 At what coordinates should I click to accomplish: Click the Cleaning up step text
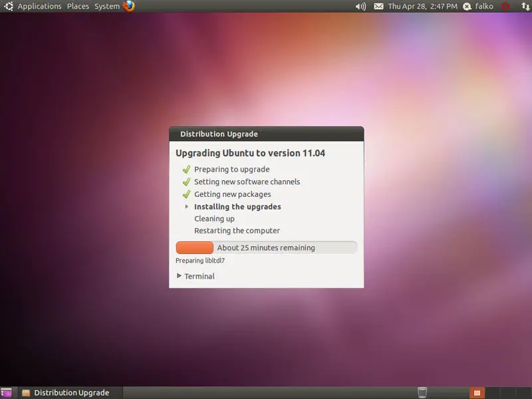point(214,219)
